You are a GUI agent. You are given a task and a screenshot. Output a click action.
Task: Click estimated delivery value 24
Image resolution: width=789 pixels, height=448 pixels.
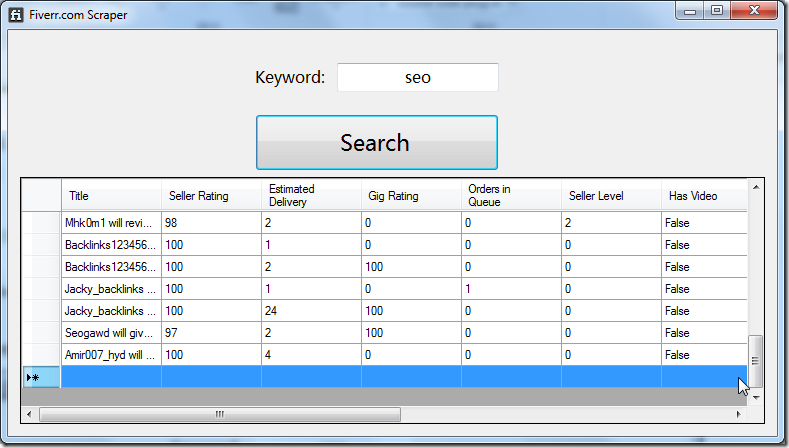311,311
